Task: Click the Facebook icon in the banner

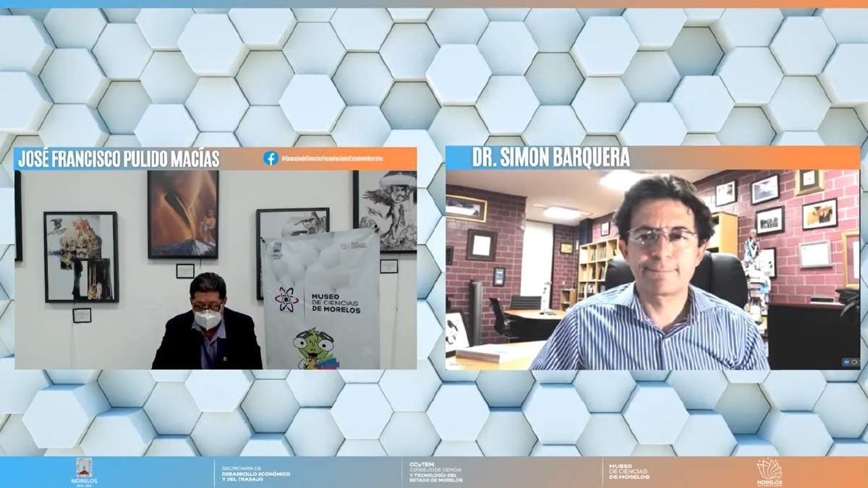Action: coord(271,158)
